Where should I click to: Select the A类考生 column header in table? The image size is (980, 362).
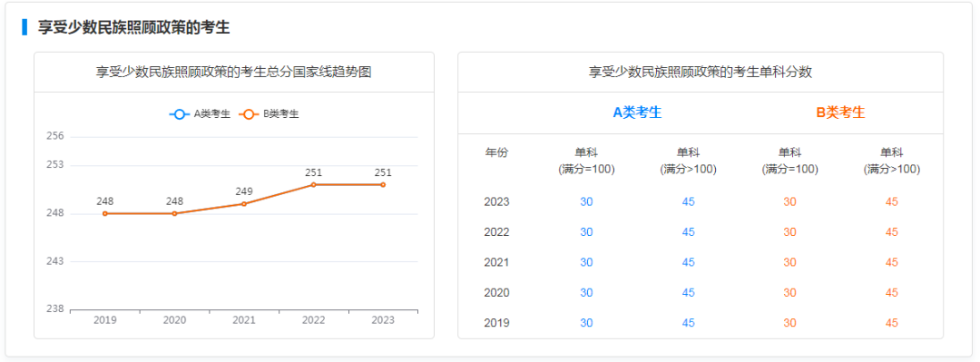(637, 113)
